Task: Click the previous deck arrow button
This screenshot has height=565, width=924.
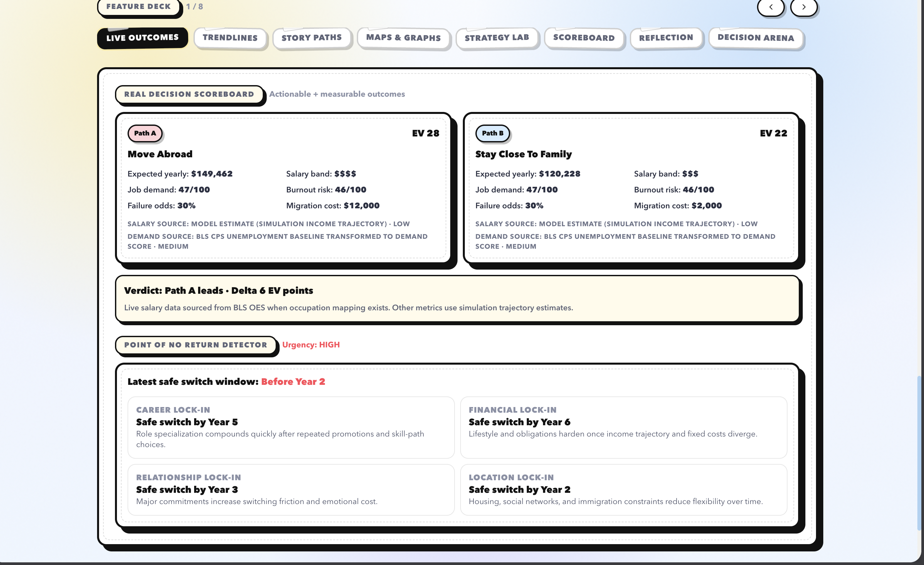Action: coord(771,7)
